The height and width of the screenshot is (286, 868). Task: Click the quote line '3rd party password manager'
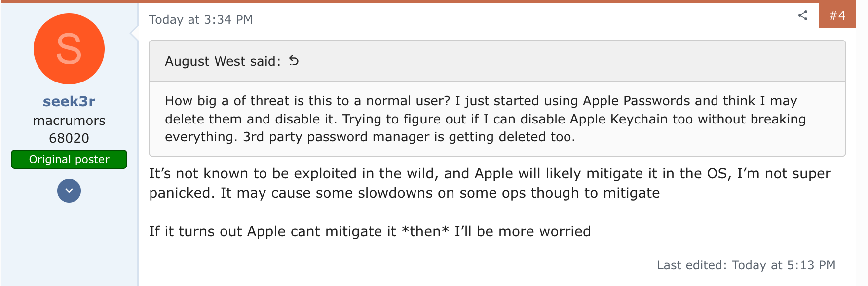tap(409, 137)
